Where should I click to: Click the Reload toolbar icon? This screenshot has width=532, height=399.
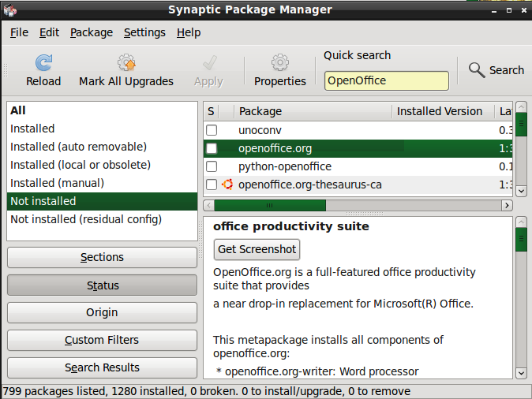click(43, 63)
